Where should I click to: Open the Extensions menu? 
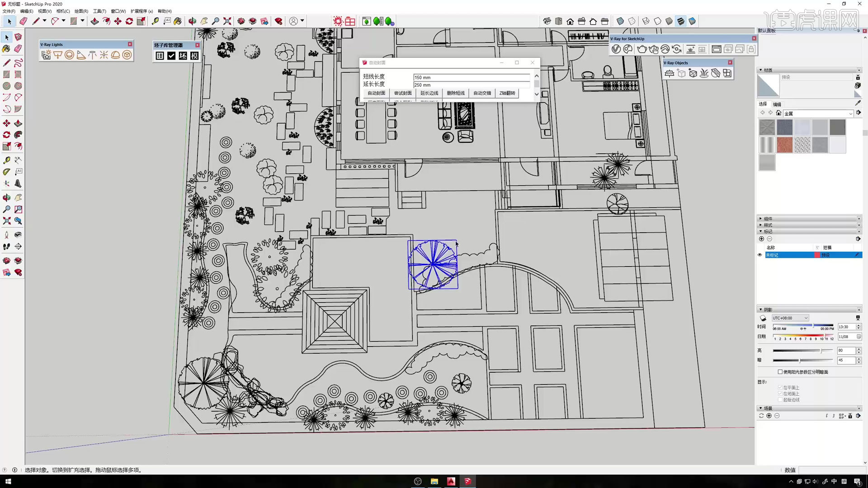[x=142, y=11]
